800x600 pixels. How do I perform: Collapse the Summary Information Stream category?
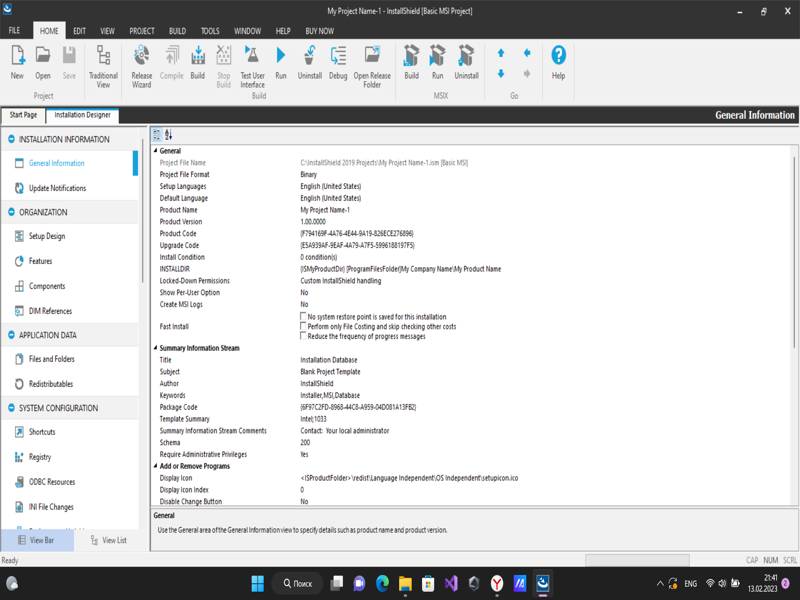coord(156,348)
